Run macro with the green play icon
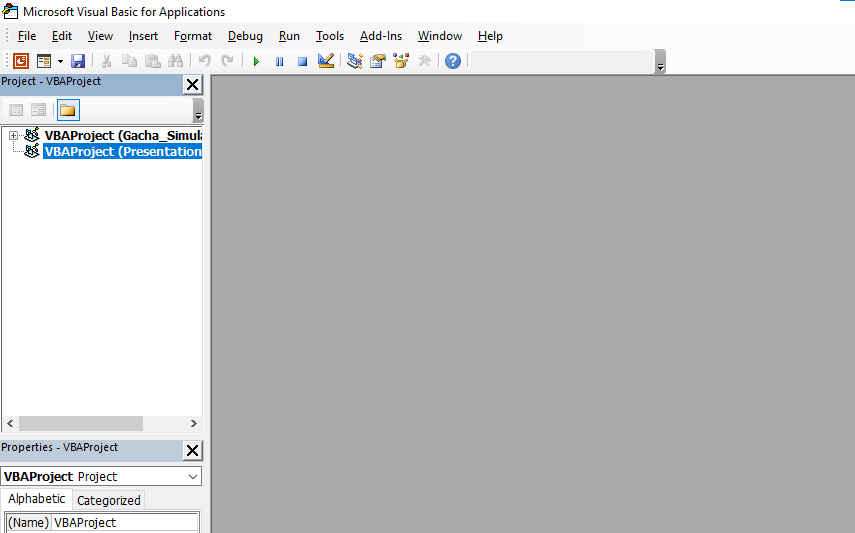855x533 pixels. 256,61
